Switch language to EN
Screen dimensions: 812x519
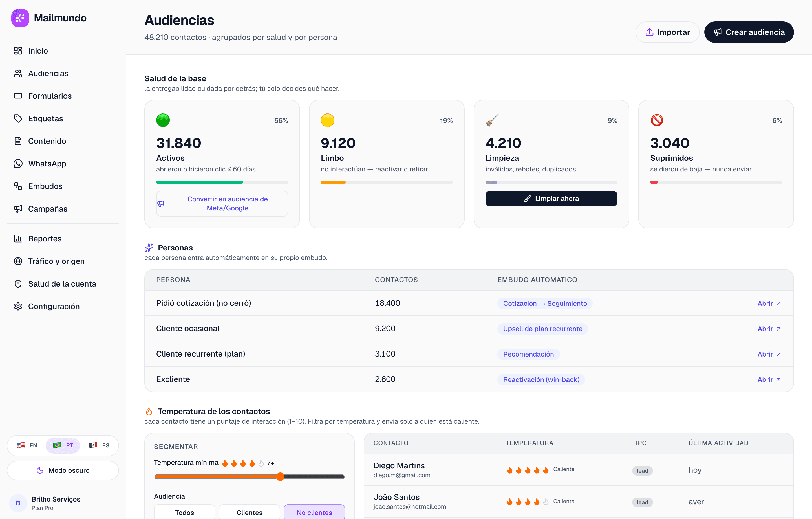coord(27,445)
